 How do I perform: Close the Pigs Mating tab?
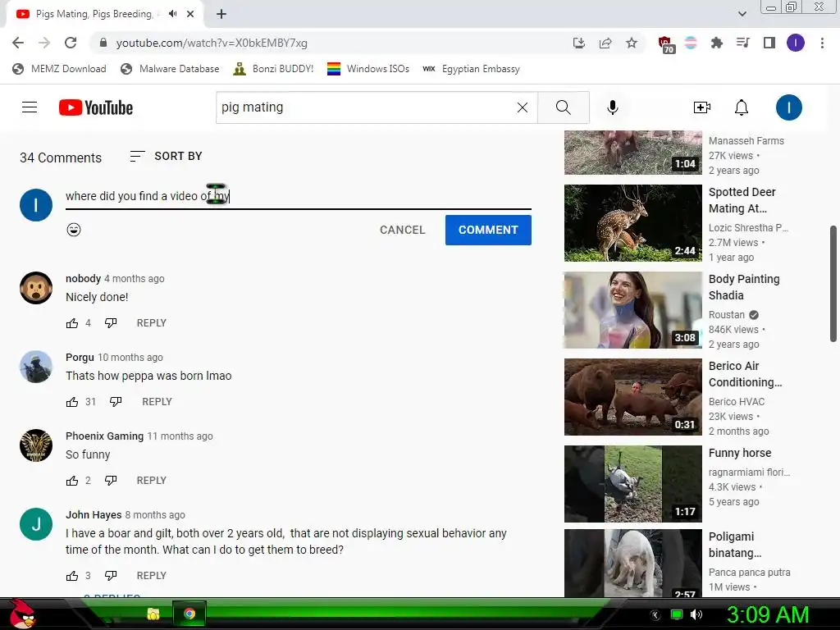point(190,14)
